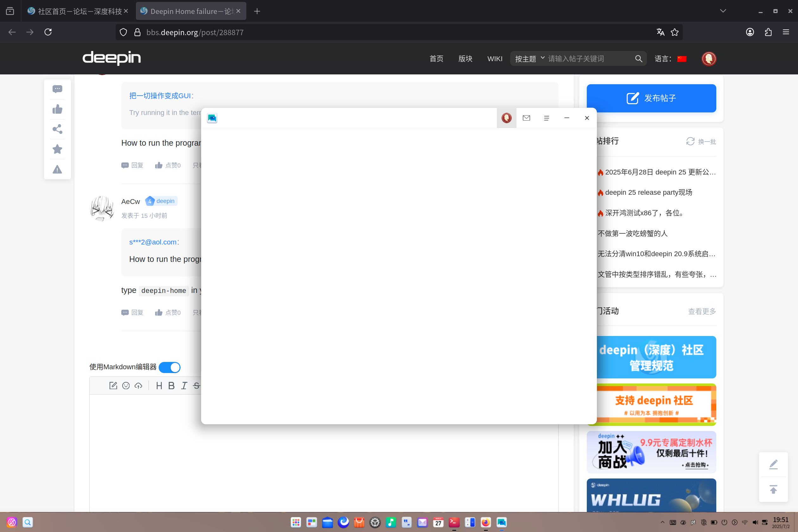The image size is (798, 532).
Task: Click the Firefox translate page icon
Action: 660,32
